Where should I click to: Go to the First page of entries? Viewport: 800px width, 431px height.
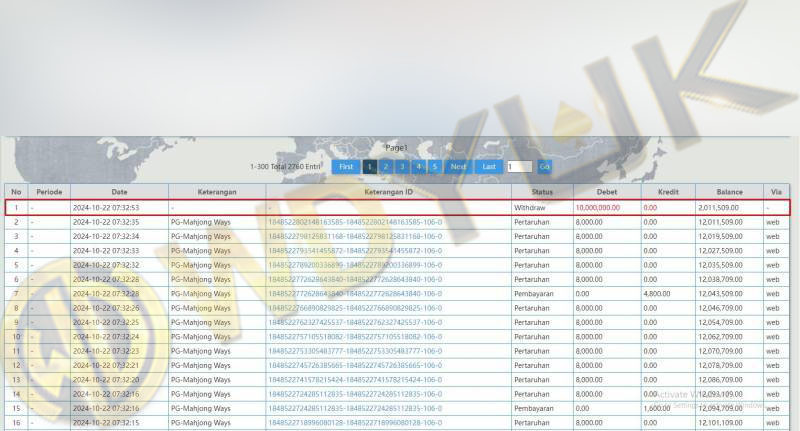pyautogui.click(x=346, y=167)
